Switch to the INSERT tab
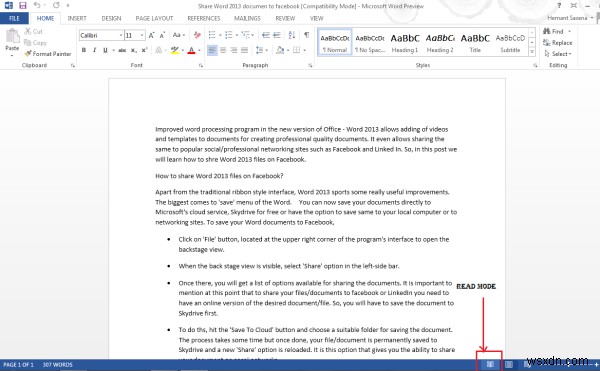600x371 pixels. pyautogui.click(x=77, y=18)
